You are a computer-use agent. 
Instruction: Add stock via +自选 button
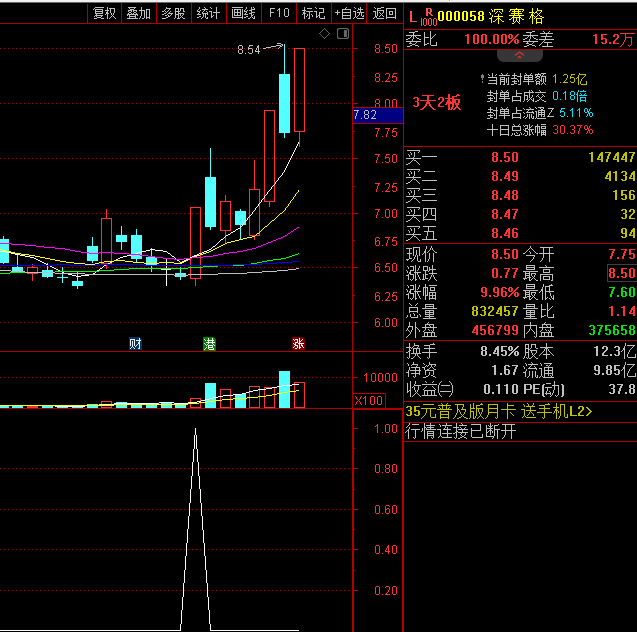coord(349,13)
